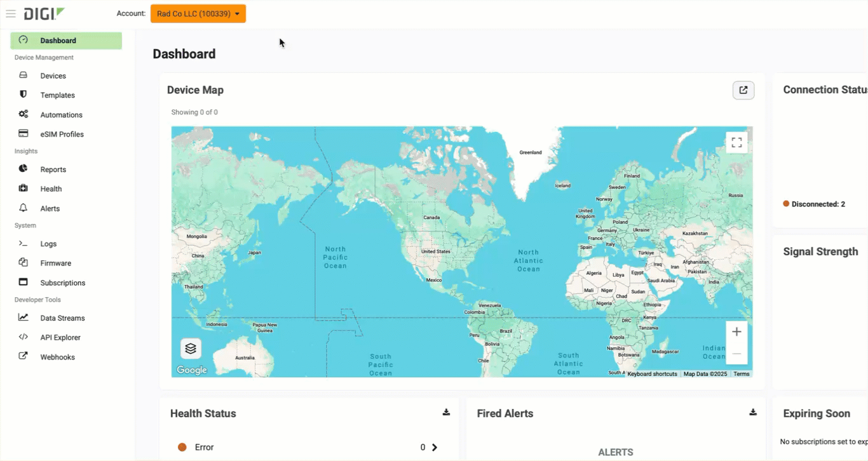The image size is (868, 461).
Task: Zoom in on the Device Map
Action: [736, 331]
